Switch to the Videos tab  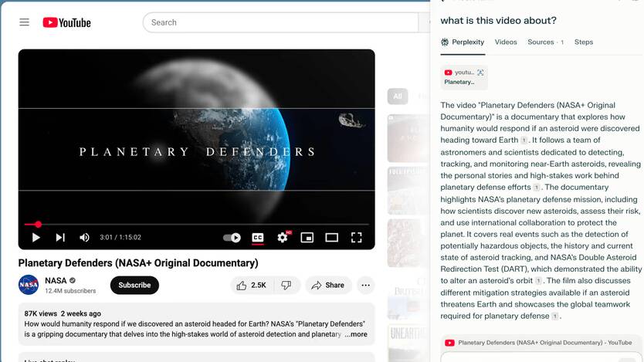tap(506, 42)
